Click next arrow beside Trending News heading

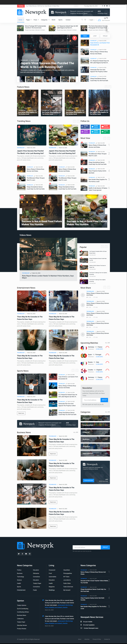pyautogui.click(x=78, y=121)
